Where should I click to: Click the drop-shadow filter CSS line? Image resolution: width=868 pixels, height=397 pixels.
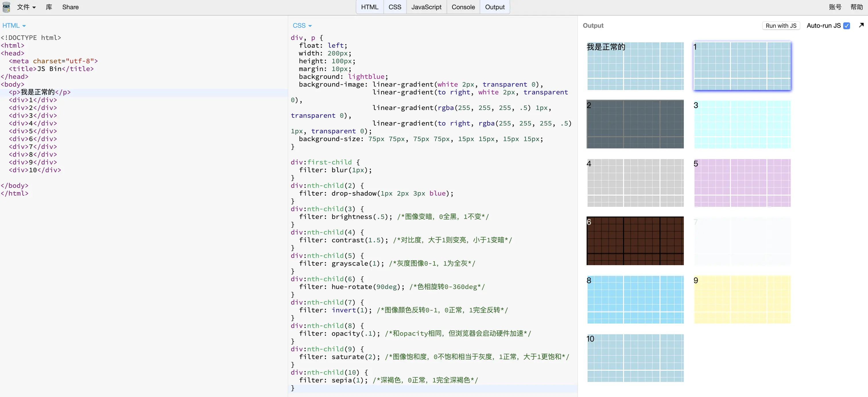tap(376, 193)
